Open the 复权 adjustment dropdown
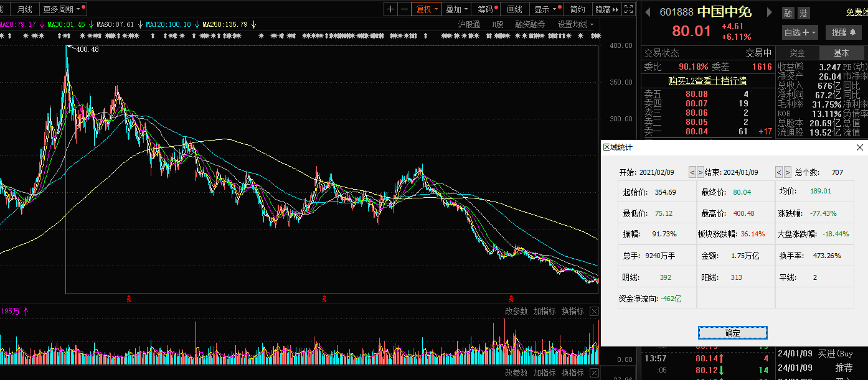The image size is (868, 380). pyautogui.click(x=427, y=9)
